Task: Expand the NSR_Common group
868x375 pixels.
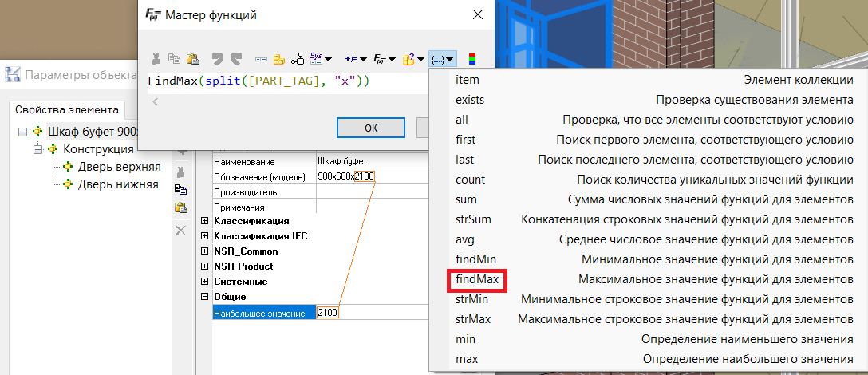Action: pos(204,251)
